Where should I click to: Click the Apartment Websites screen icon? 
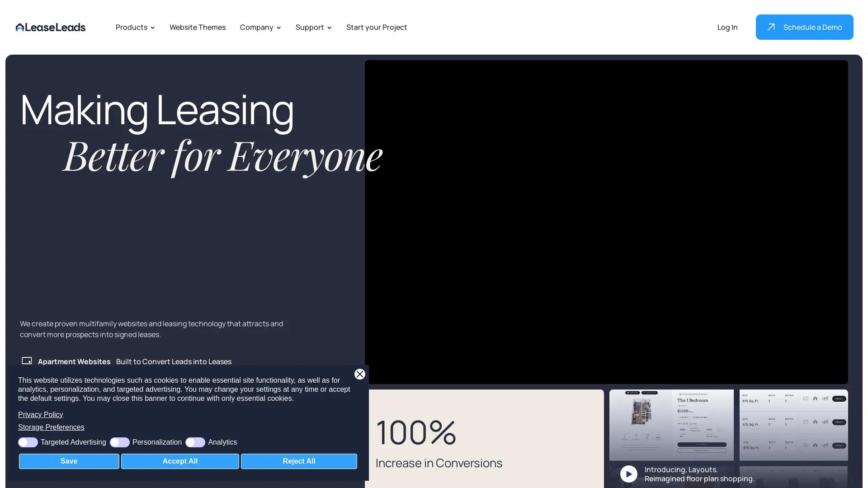click(x=27, y=361)
